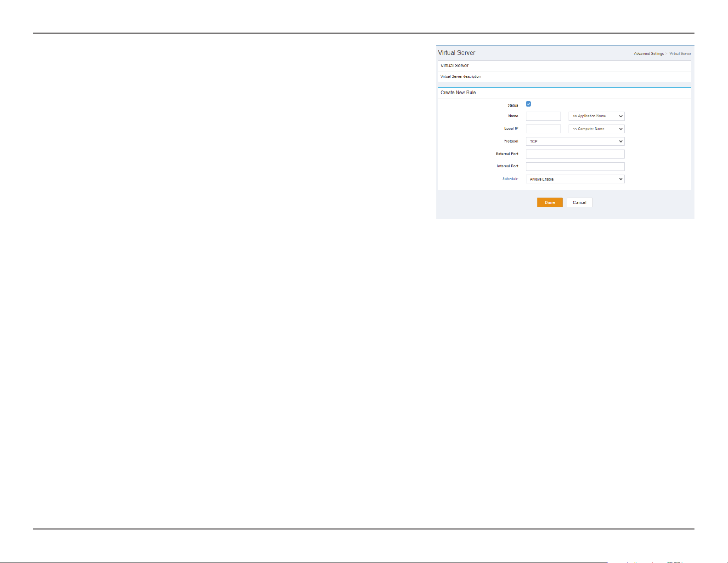The width and height of the screenshot is (728, 563).
Task: Cancel the new rule creation
Action: click(579, 203)
